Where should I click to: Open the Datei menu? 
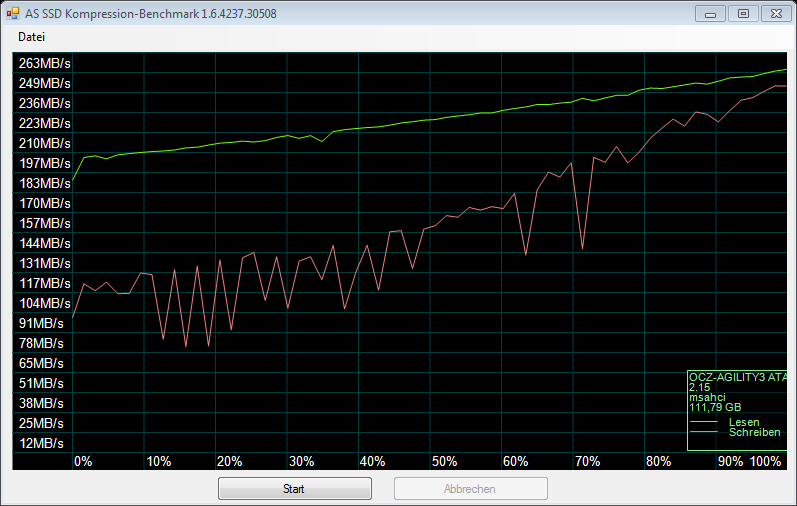[x=31, y=37]
